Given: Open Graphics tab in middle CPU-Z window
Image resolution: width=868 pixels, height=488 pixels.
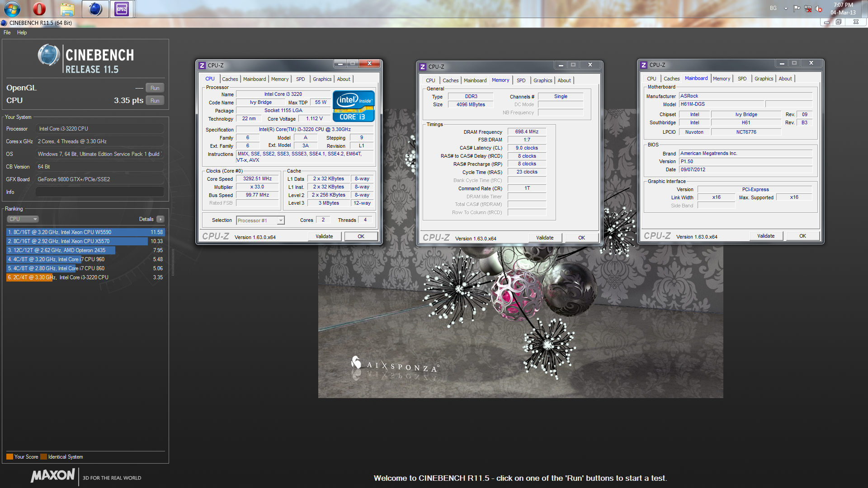Looking at the screenshot, I should tap(543, 80).
